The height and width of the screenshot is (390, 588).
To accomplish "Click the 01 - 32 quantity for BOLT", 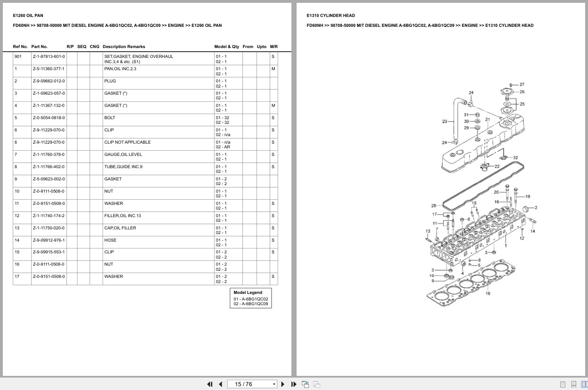I will pyautogui.click(x=223, y=118).
